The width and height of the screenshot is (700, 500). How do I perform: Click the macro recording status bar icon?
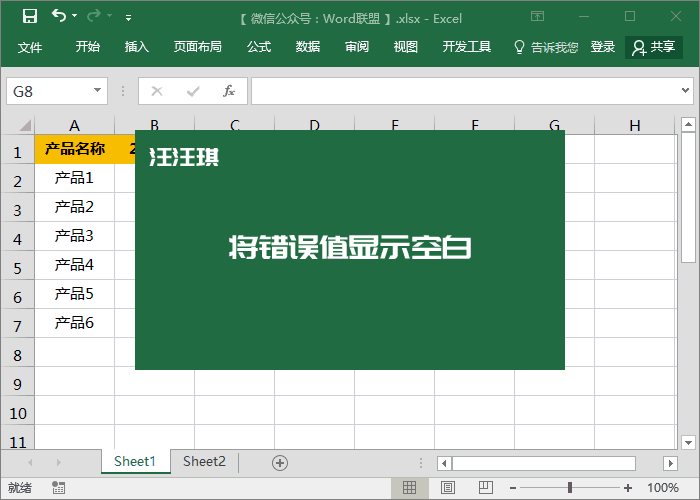pyautogui.click(x=58, y=488)
